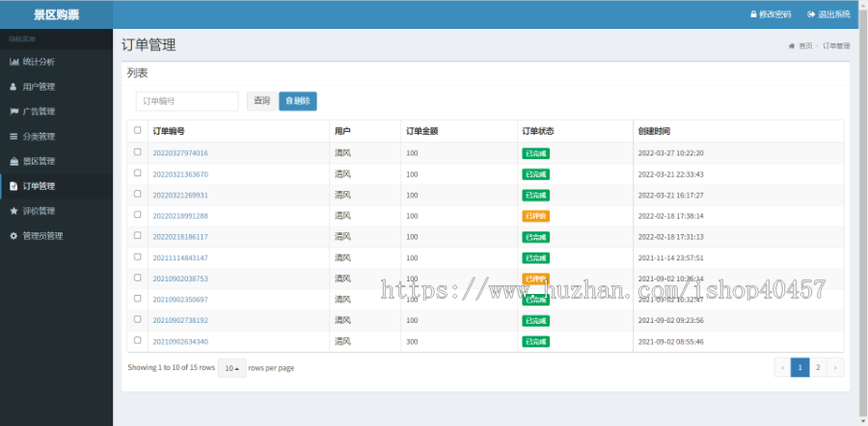Viewport: 868px width, 426px height.
Task: Check the box for order 20220218991288
Action: click(x=138, y=215)
